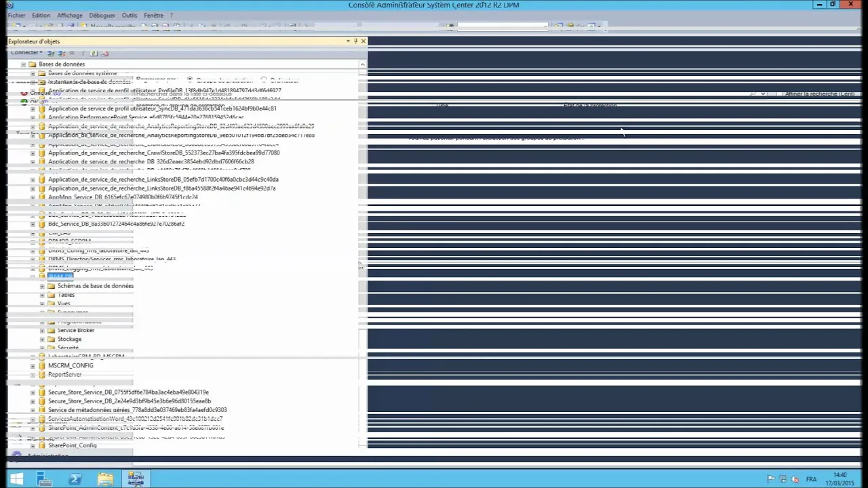Collapse the Bases de données folder
Image resolution: width=868 pixels, height=488 pixels.
coord(23,64)
